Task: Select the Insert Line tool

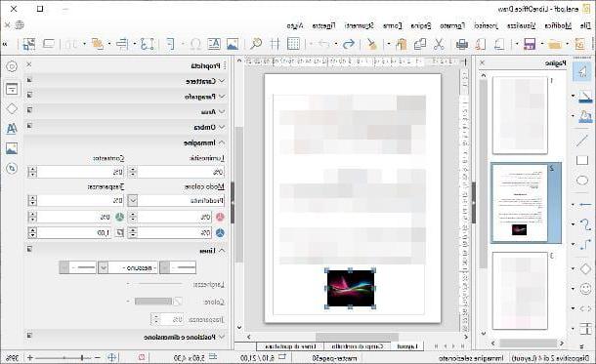Action: point(582,141)
